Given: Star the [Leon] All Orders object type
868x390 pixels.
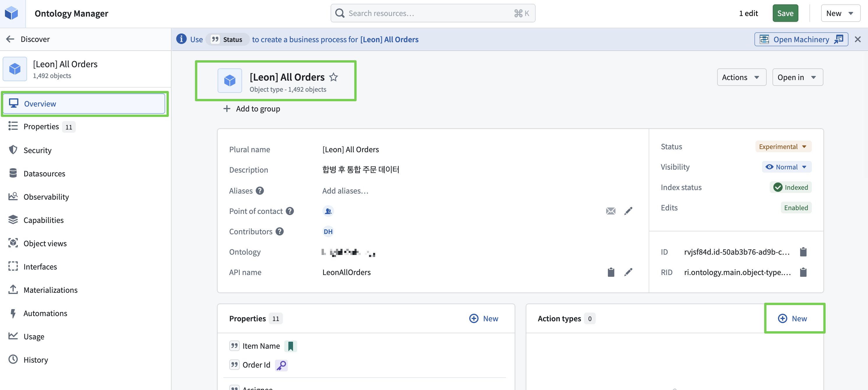Looking at the screenshot, I should click(333, 77).
